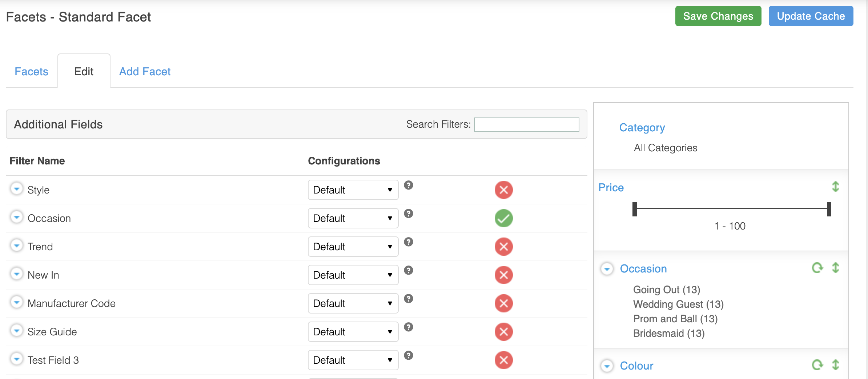Select Prom and Ball (13) occasion option

point(675,319)
